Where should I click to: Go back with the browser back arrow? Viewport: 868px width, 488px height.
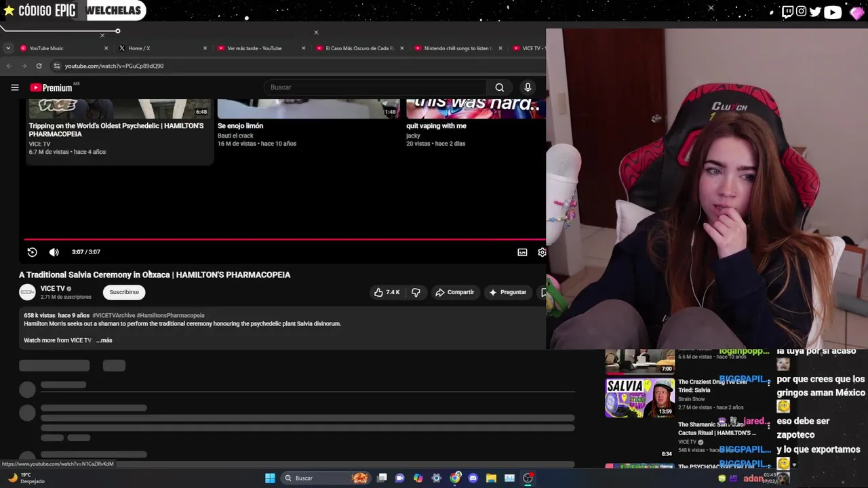9,66
